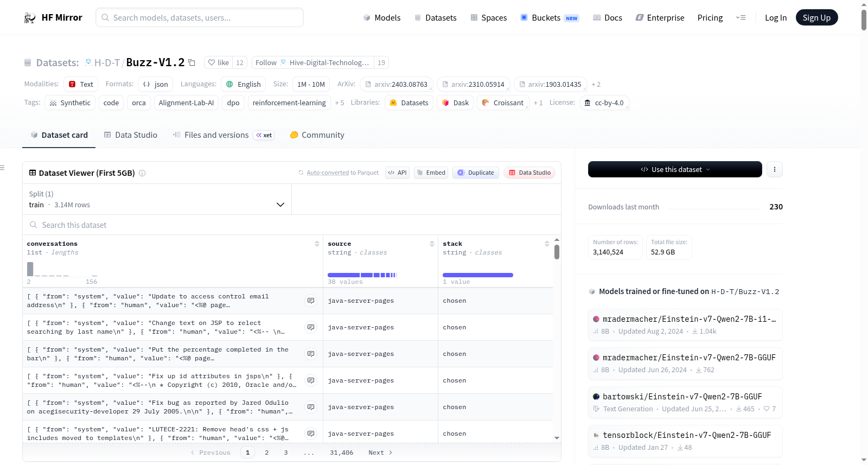Open the Auto-converted to Parquet link
This screenshot has width=868, height=465.
(x=328, y=173)
